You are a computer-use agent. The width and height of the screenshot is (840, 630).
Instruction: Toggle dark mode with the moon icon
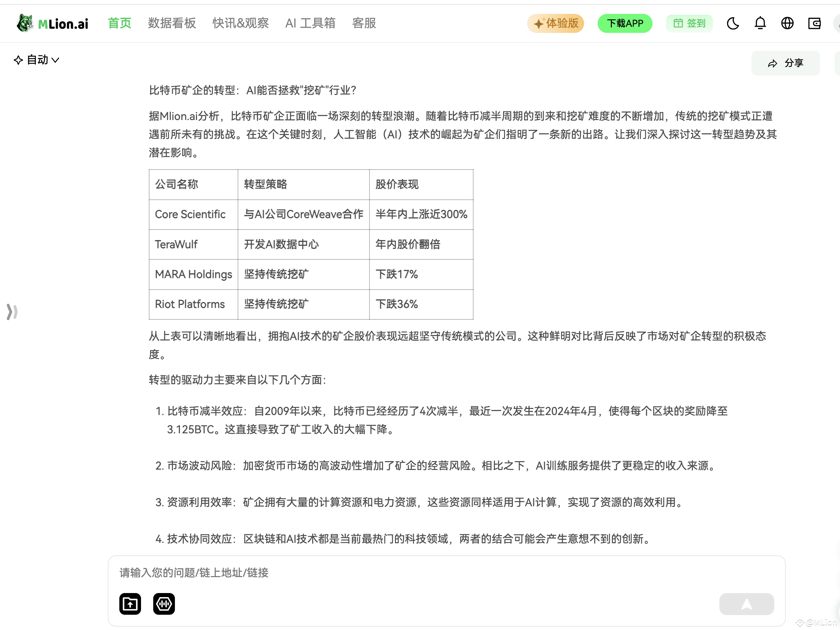[733, 23]
